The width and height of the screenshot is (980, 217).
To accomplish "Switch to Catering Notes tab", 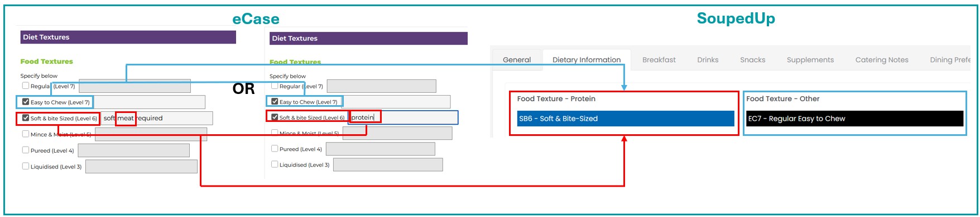I will tap(882, 60).
